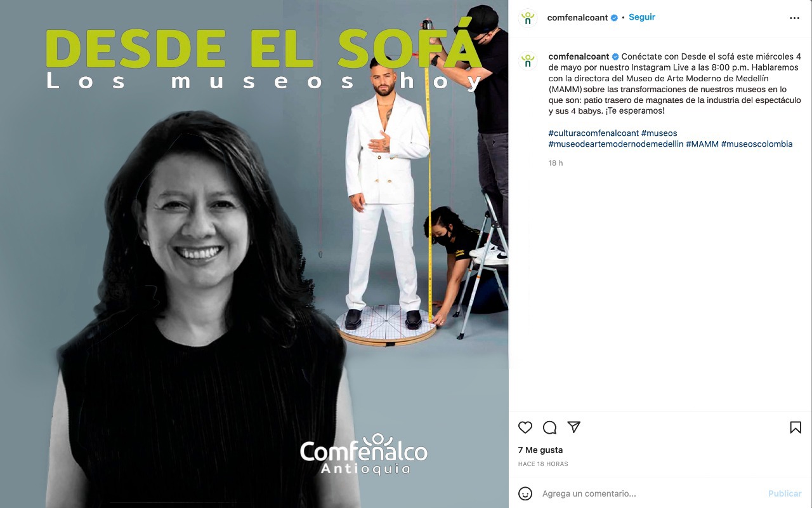812x508 pixels.
Task: Click the Publicar comment button
Action: (785, 493)
